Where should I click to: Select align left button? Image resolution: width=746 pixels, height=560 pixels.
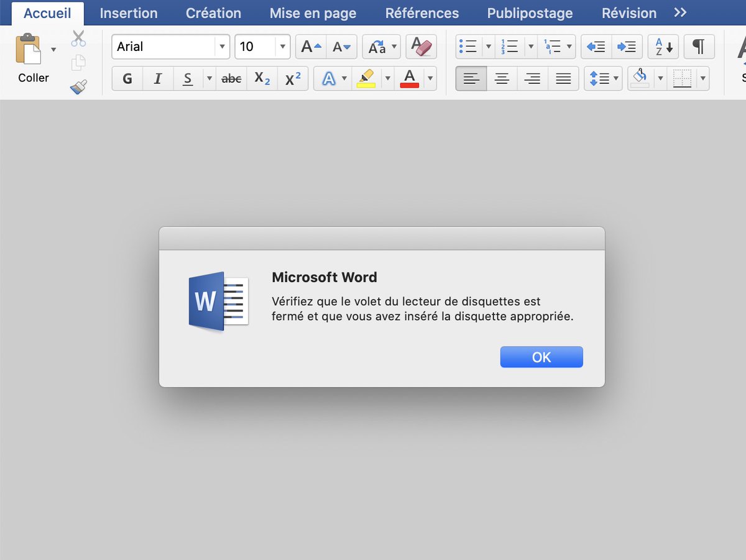tap(471, 79)
